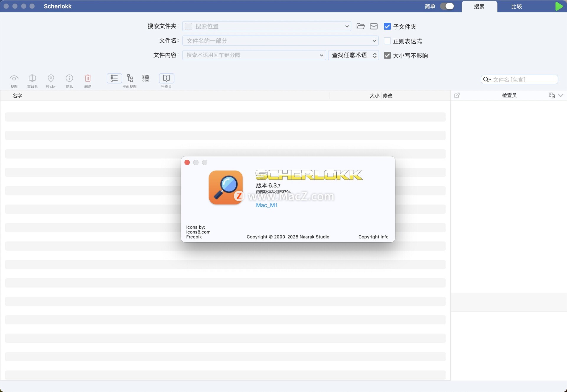Switch to the 比较 compare tab

point(517,6)
